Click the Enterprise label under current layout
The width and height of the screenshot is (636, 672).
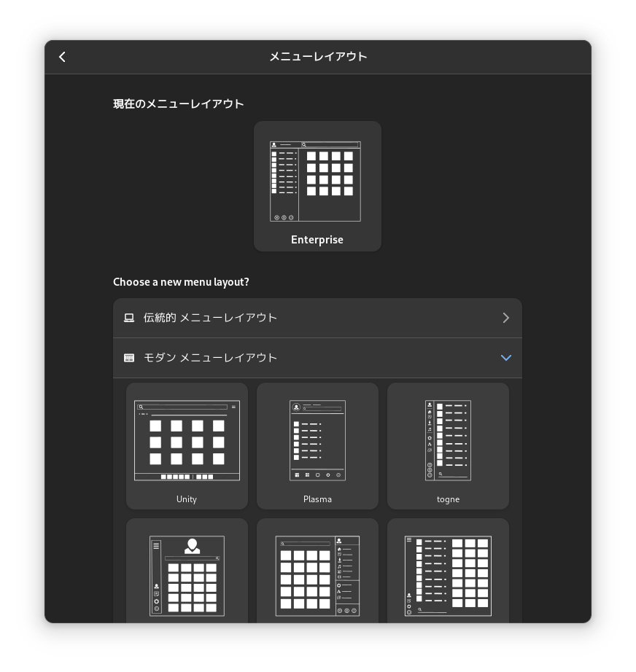[x=317, y=240]
